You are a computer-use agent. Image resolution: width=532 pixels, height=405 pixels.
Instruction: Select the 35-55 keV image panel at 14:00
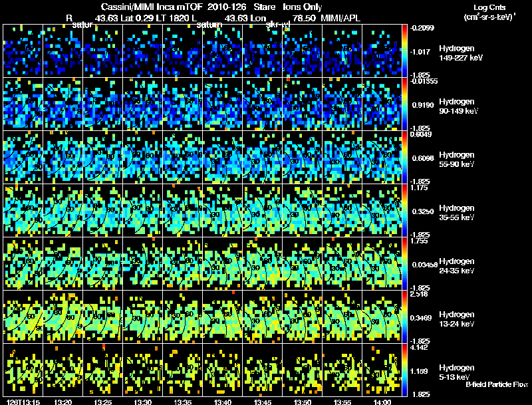(382, 211)
